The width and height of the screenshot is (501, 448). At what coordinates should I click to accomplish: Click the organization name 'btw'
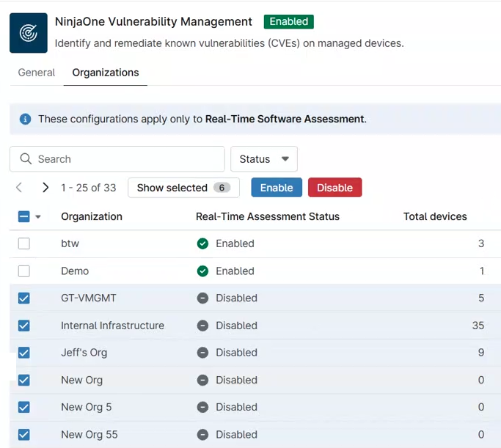70,243
